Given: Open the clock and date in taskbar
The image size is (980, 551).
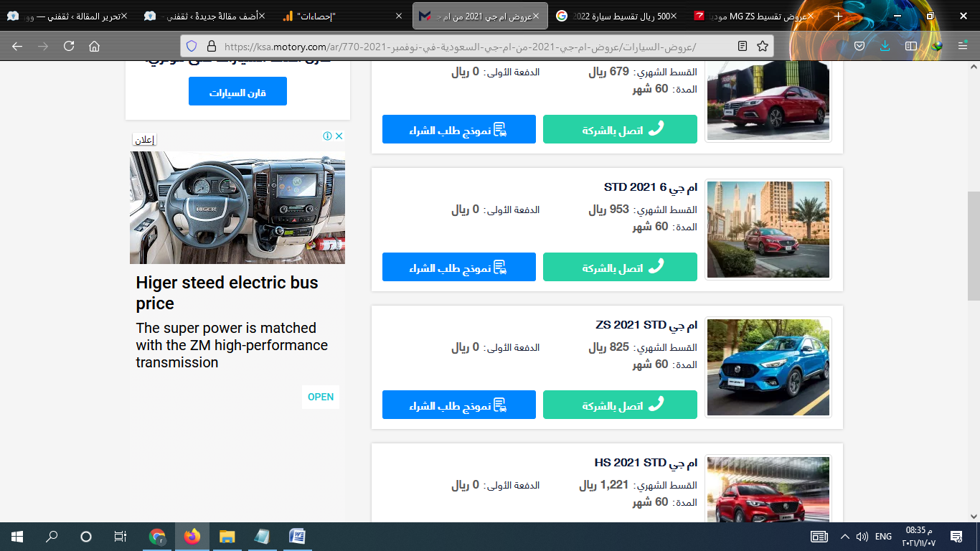Looking at the screenshot, I should point(918,536).
